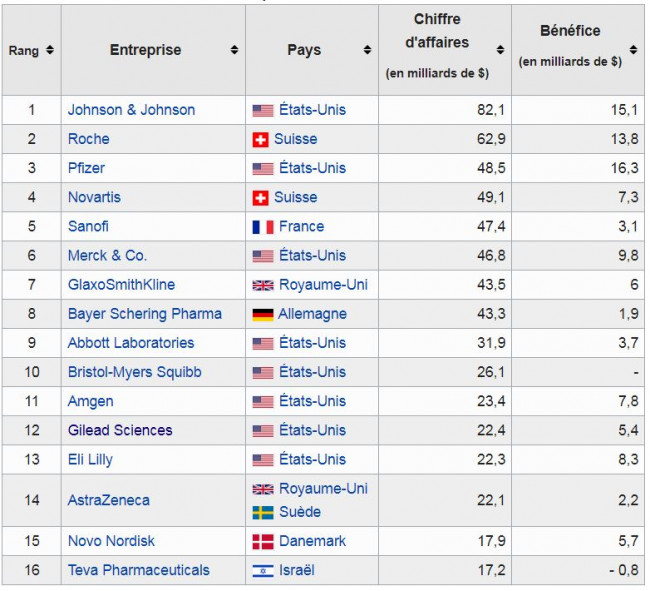
Task: Sort by Pays using the header arrows
Action: pyautogui.click(x=367, y=50)
